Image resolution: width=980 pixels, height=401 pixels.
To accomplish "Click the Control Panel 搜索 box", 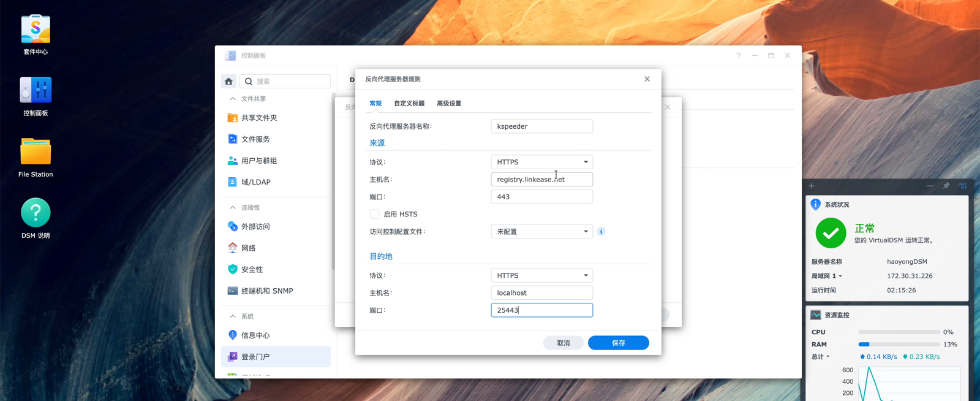I will (285, 81).
